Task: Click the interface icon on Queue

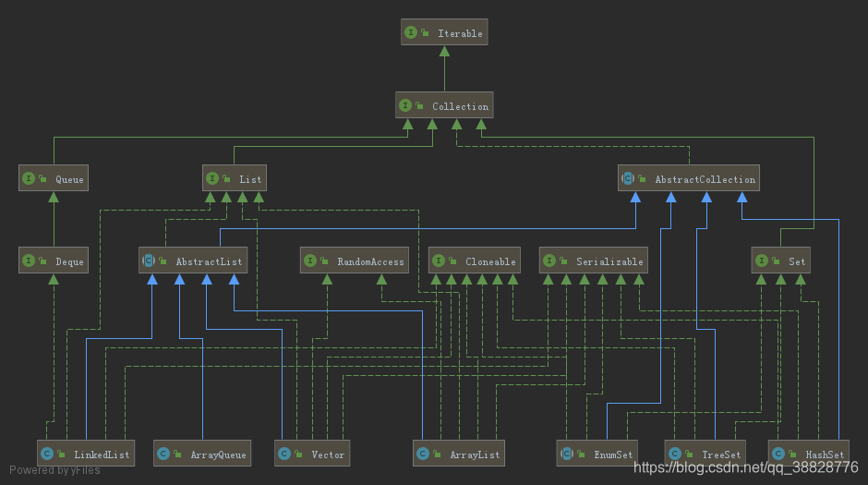Action: tap(29, 178)
